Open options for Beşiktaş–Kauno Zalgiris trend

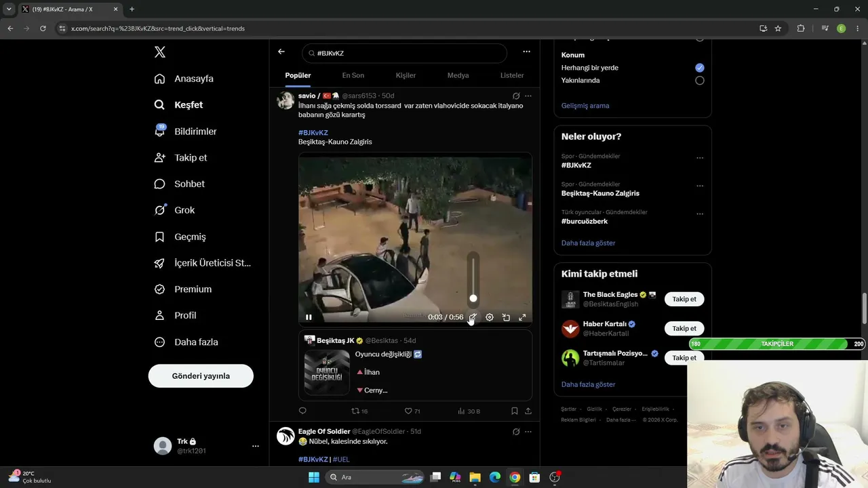click(700, 186)
